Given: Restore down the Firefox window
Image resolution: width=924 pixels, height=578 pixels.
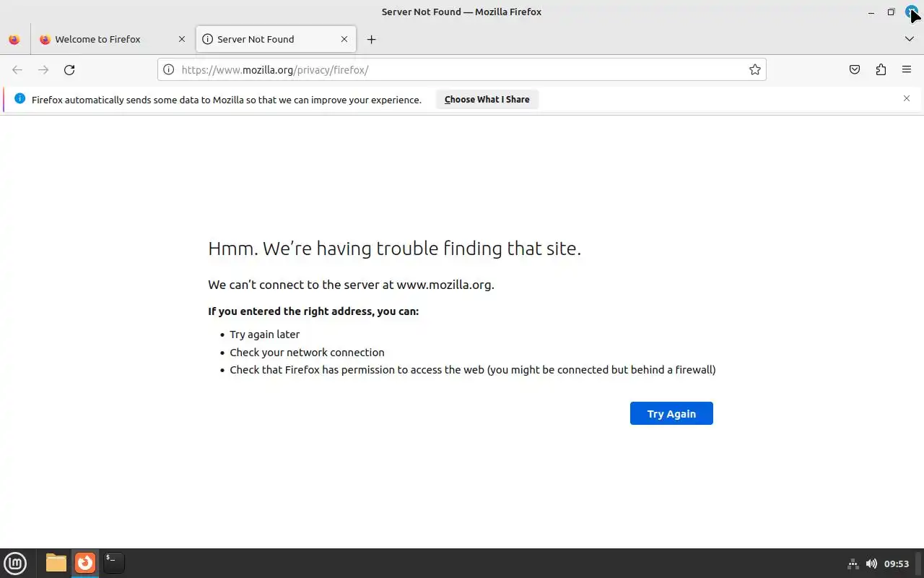Looking at the screenshot, I should pyautogui.click(x=891, y=12).
